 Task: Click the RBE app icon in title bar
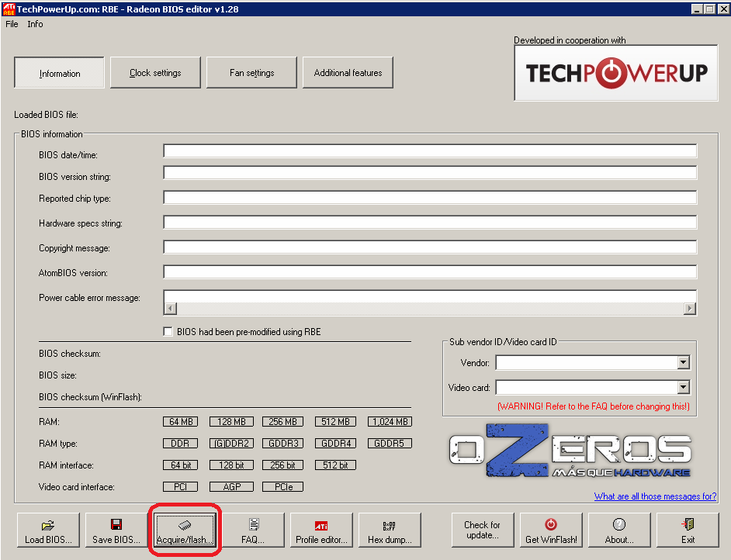9,9
